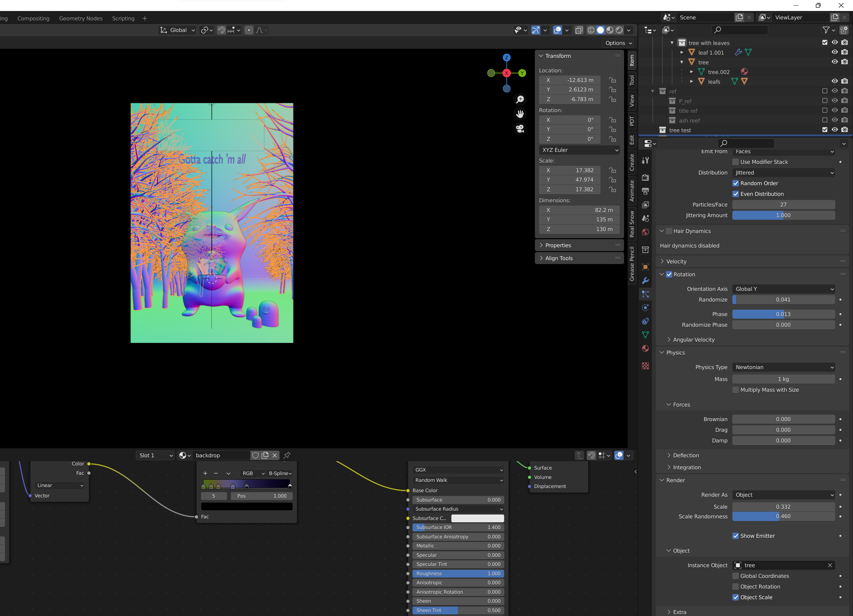Open the XYZ Euler rotation mode dropdown
The image size is (853, 616).
tap(579, 150)
